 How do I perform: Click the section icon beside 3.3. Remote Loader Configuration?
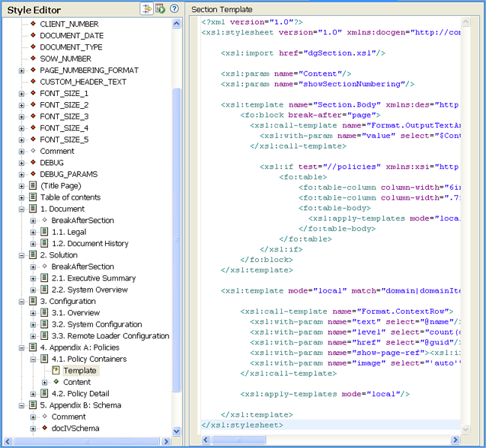coord(44,335)
